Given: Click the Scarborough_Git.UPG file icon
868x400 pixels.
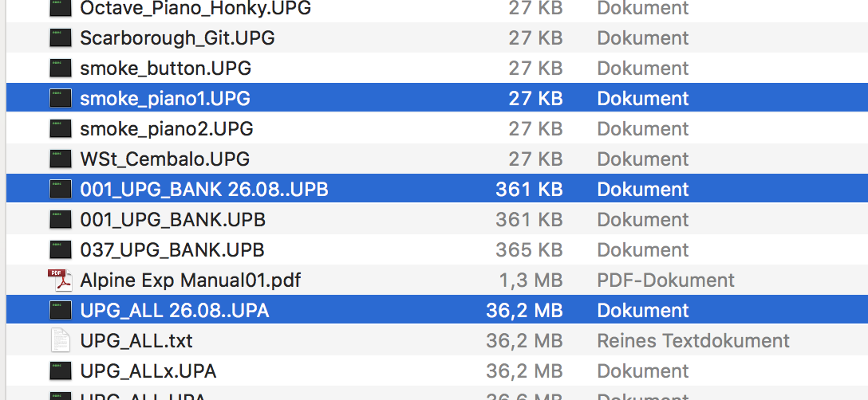Looking at the screenshot, I should click(x=61, y=37).
